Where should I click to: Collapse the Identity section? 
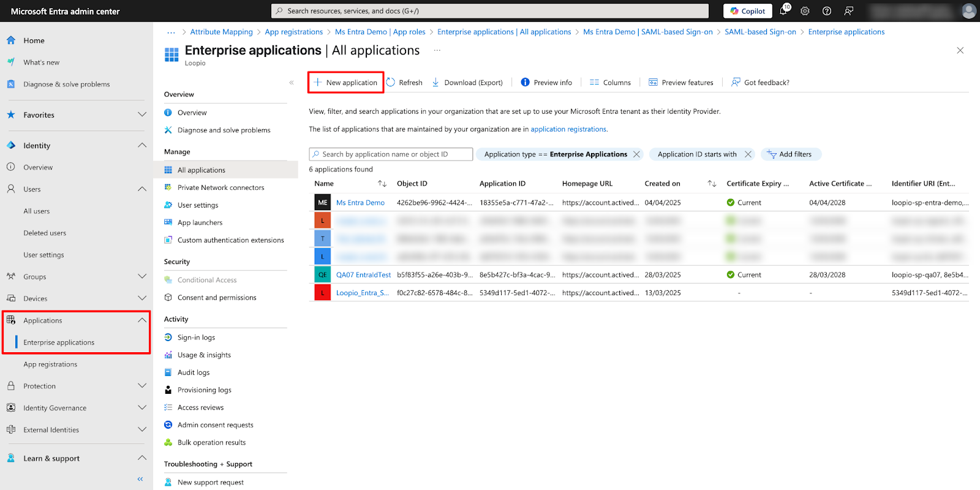(x=142, y=145)
